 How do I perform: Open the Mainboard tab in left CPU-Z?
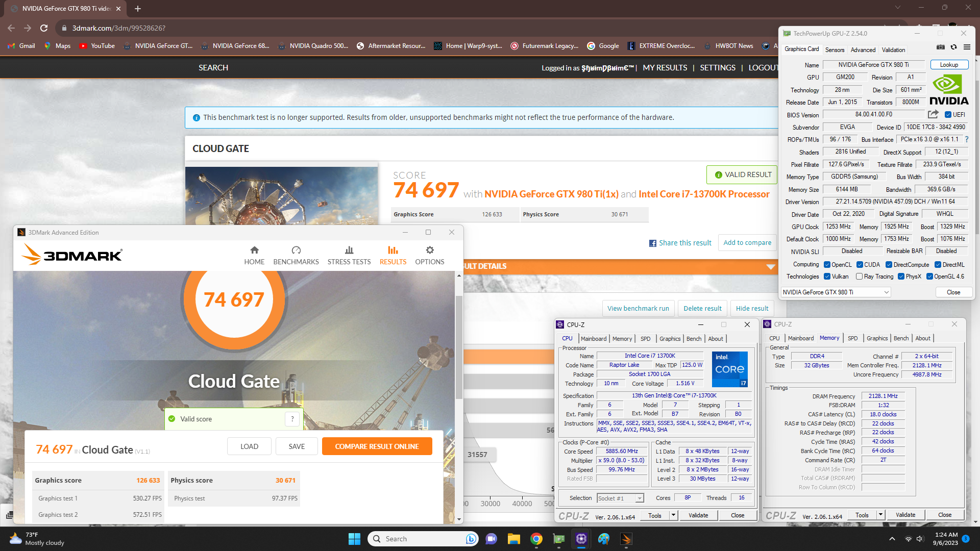click(x=594, y=339)
